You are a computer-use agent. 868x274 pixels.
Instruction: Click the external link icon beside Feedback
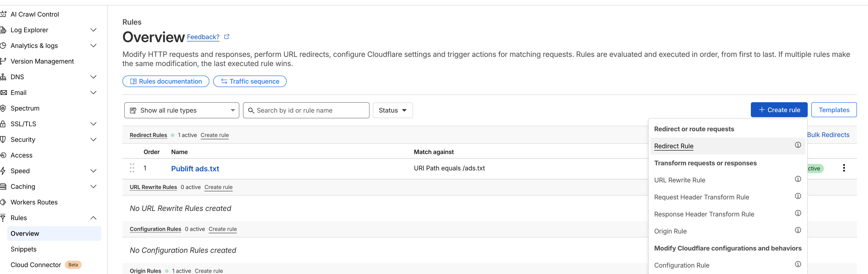click(x=227, y=37)
